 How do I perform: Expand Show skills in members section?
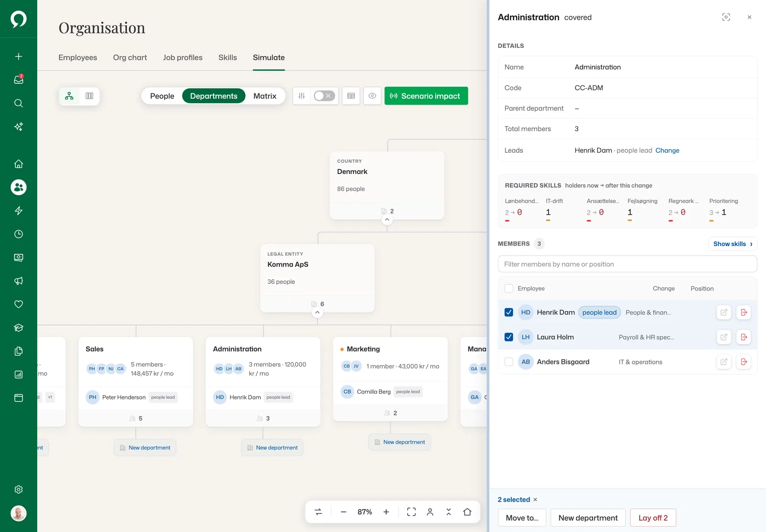pos(732,244)
